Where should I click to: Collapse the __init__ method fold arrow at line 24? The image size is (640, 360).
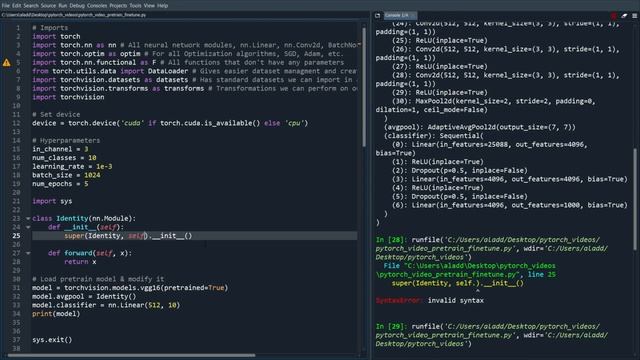click(28, 227)
